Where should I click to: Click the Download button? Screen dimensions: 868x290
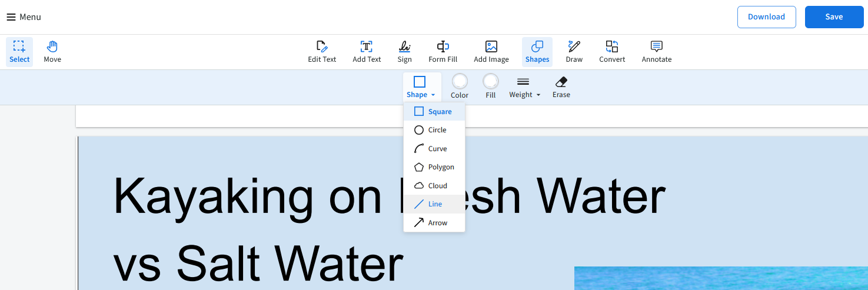click(x=766, y=17)
